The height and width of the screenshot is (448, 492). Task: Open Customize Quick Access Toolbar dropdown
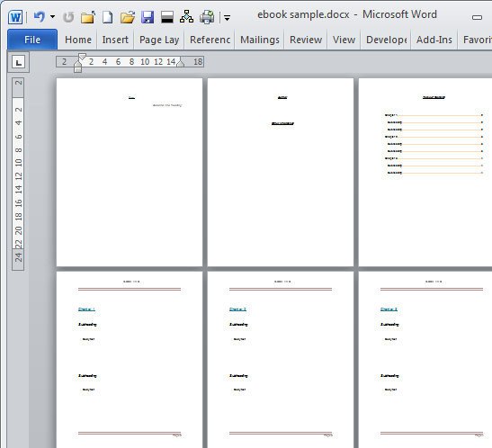[x=228, y=18]
